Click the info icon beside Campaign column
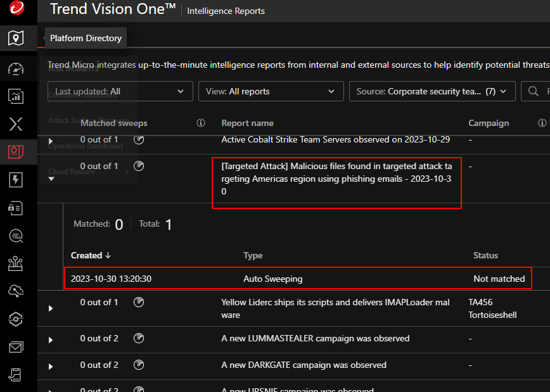 (542, 123)
